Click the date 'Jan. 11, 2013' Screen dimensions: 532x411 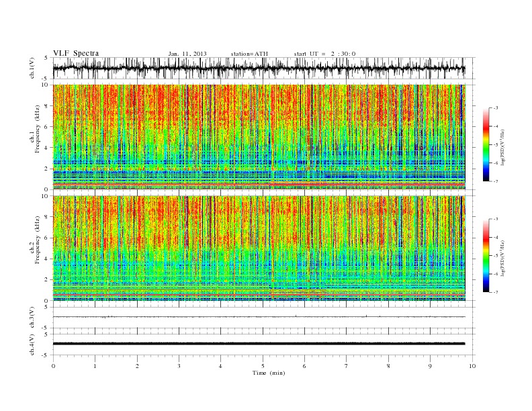(187, 54)
